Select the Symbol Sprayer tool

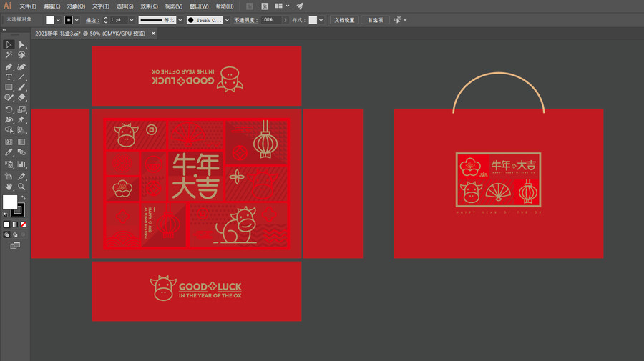[9, 164]
